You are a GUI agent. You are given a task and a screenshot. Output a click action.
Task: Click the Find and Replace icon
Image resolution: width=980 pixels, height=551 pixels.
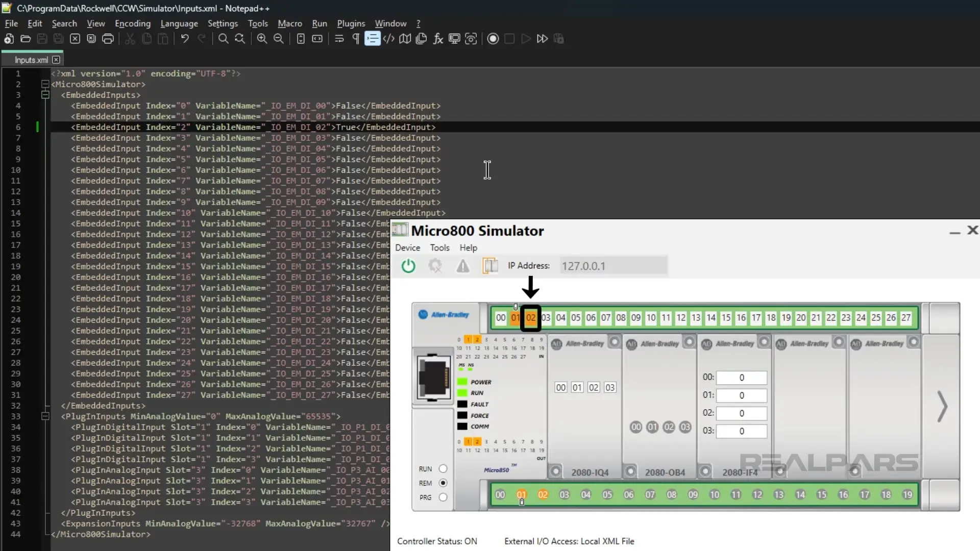(x=239, y=39)
